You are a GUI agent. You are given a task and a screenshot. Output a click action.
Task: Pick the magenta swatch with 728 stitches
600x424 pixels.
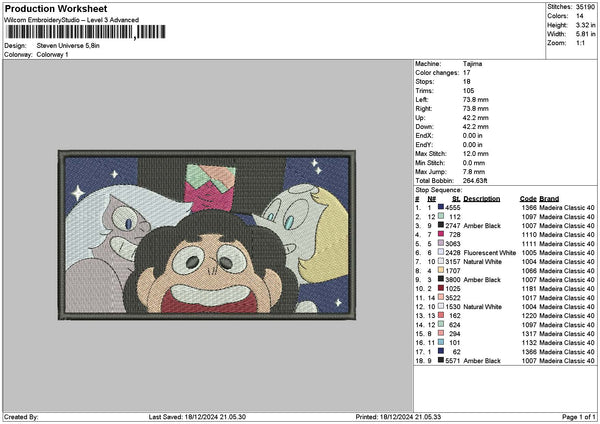(x=441, y=235)
